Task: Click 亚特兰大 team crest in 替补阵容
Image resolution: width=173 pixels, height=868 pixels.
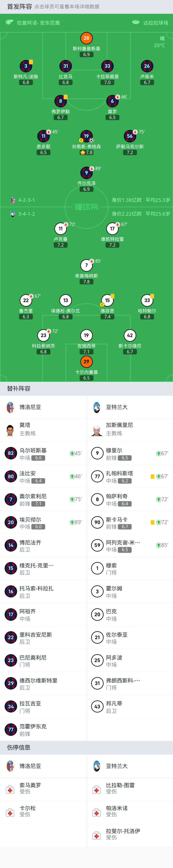Action: pyautogui.click(x=97, y=407)
